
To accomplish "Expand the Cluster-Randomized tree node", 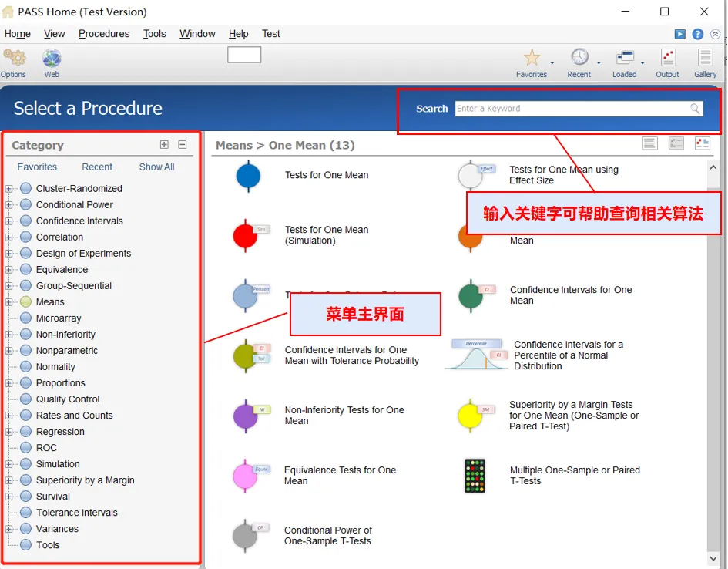I will click(x=8, y=189).
